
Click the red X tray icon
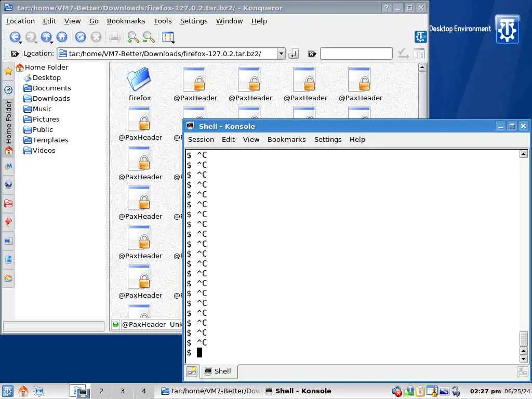(397, 392)
